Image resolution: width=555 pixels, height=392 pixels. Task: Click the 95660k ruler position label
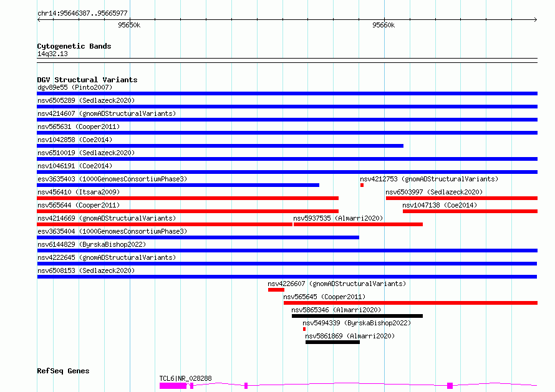[384, 25]
